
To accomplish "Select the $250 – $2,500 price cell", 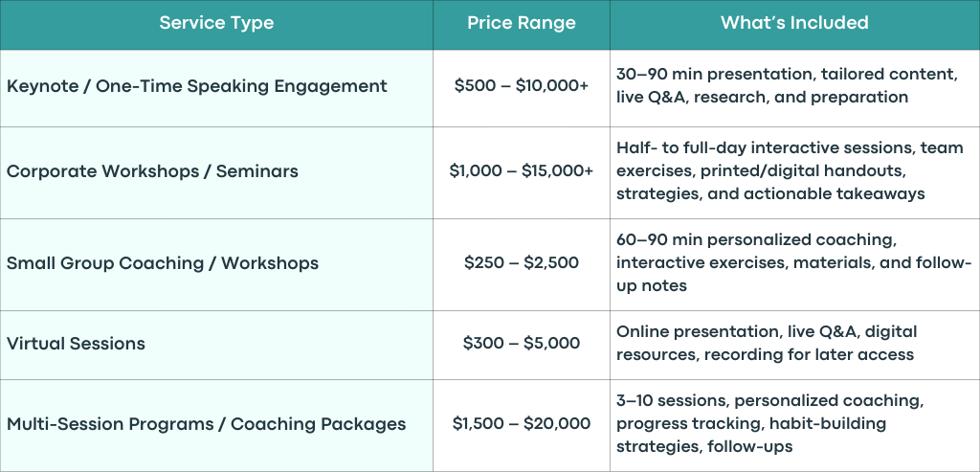I will click(522, 263).
